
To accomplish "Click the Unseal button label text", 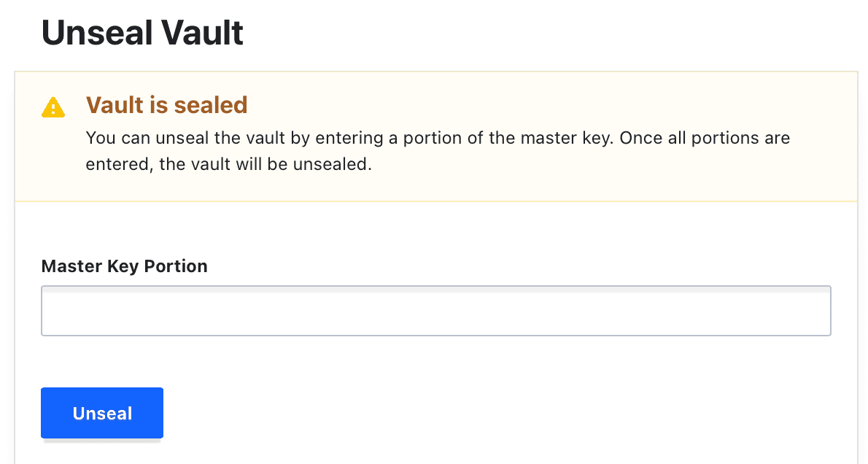I will pyautogui.click(x=101, y=413).
